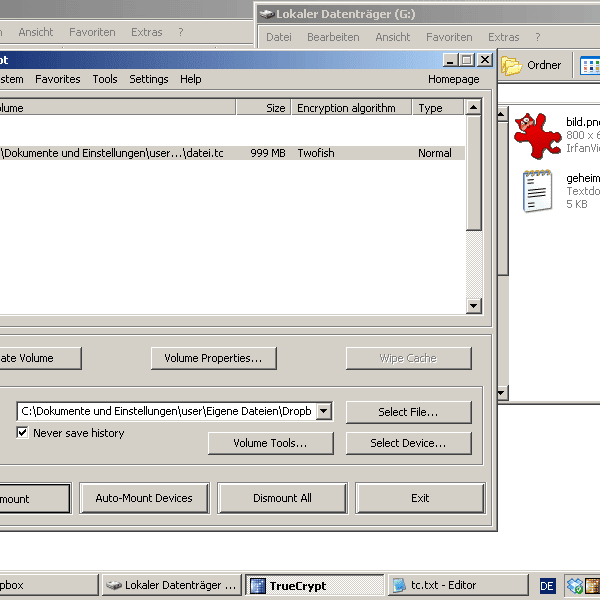Click the Wipe Cache button
This screenshot has height=600, width=600.
tap(408, 358)
